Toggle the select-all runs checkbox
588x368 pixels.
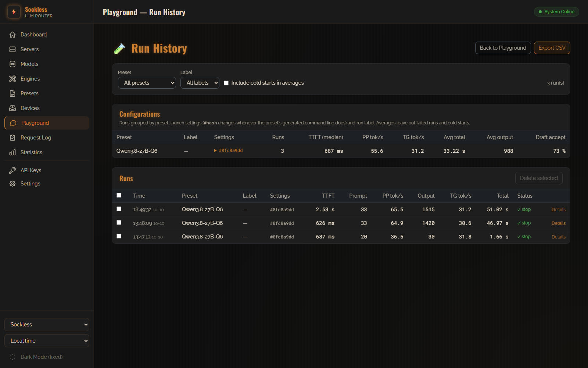pos(119,195)
